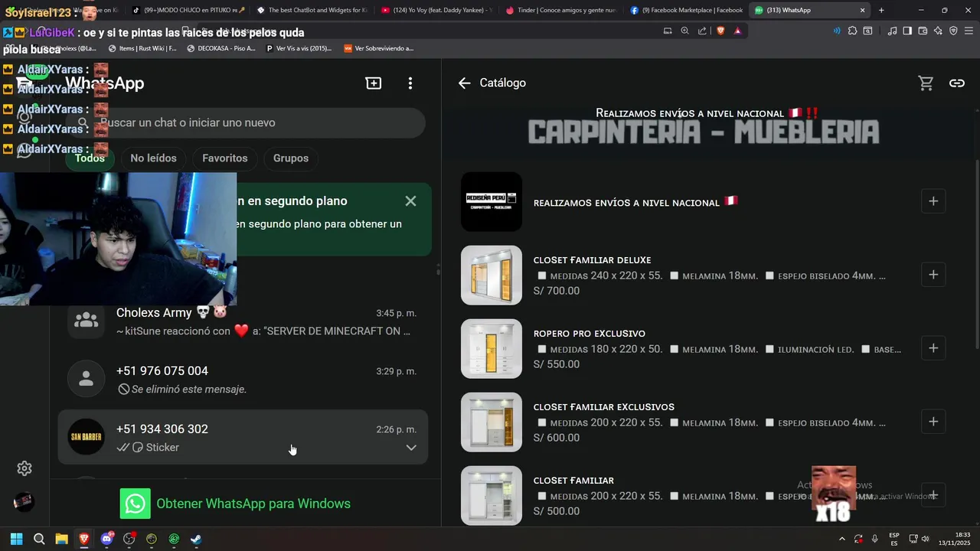Click Closet Familiar Deluxe price S/ 700.00
Image resolution: width=980 pixels, height=551 pixels.
pyautogui.click(x=557, y=291)
